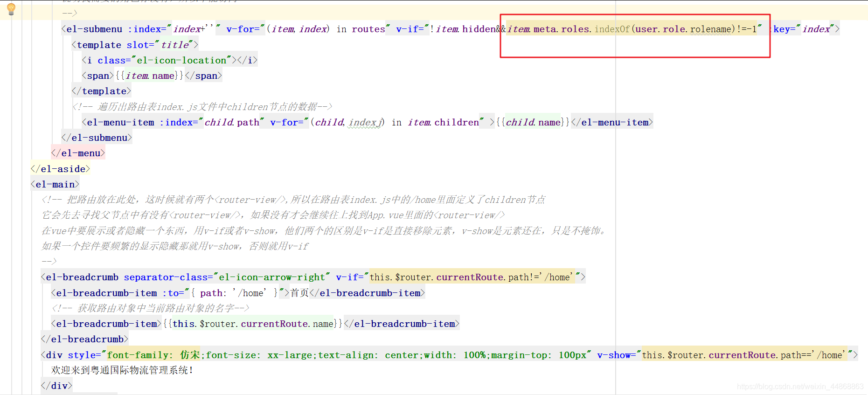Click the closing </el-submenu> tag

click(97, 138)
